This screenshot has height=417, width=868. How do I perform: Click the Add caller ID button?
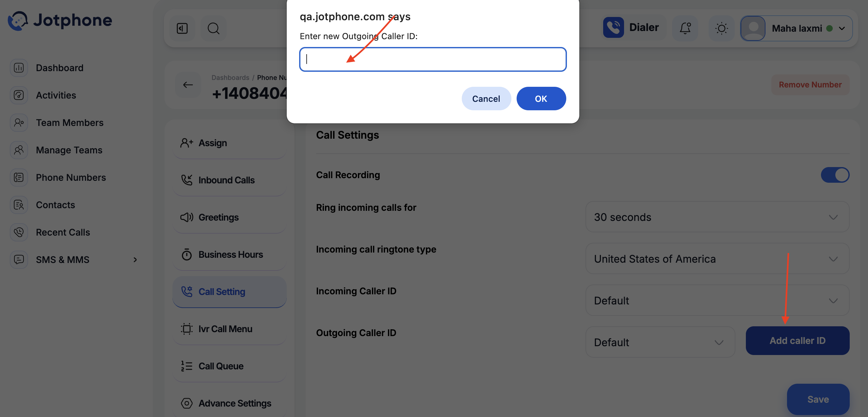pos(797,341)
